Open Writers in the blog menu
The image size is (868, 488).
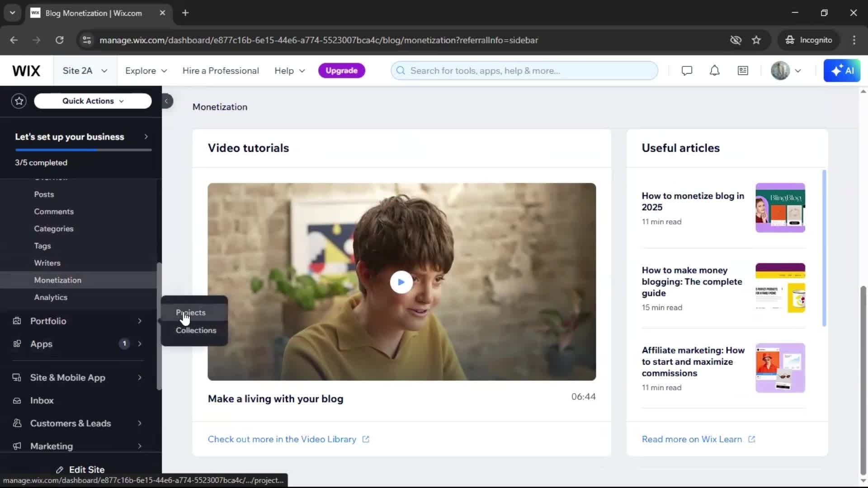pos(47,263)
